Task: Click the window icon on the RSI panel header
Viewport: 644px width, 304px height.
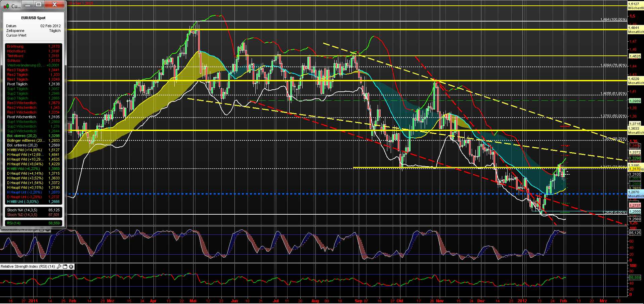Action: coord(65,266)
